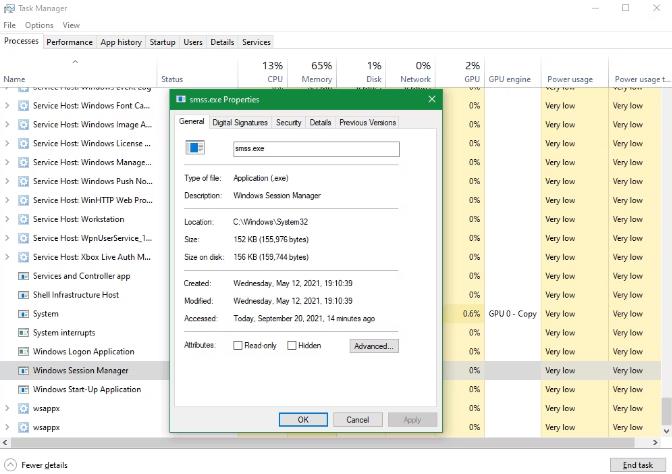Screen dimensions: 672x474
Task: Close the smss.exe Properties dialog with X
Action: [x=432, y=99]
